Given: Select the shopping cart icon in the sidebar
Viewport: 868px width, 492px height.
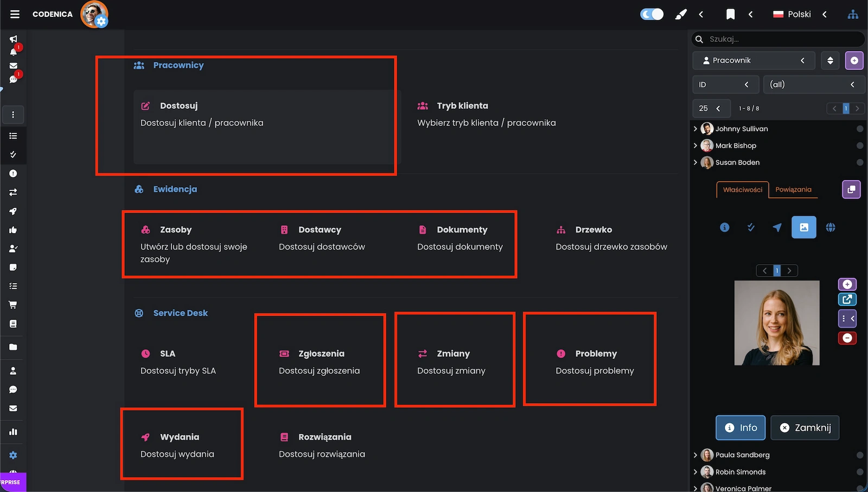Looking at the screenshot, I should tap(13, 304).
